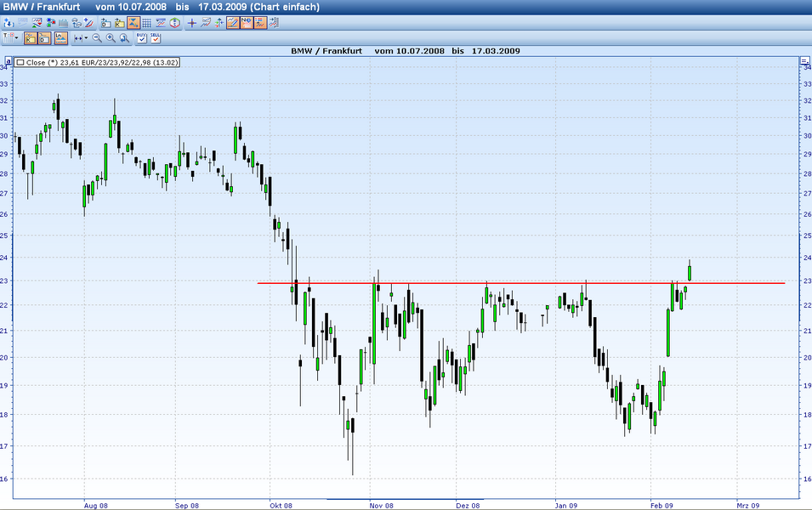Click the blue star with red curve icon
The width and height of the screenshot is (812, 510).
click(89, 23)
